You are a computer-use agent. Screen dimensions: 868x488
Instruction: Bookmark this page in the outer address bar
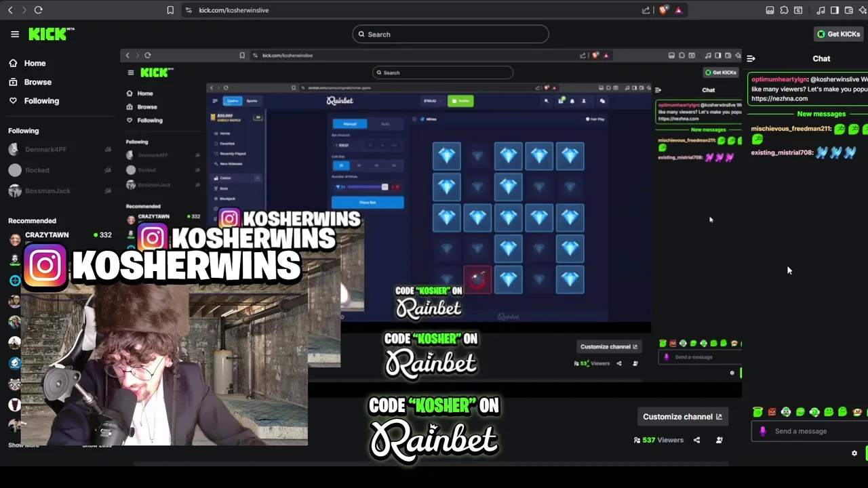click(170, 10)
